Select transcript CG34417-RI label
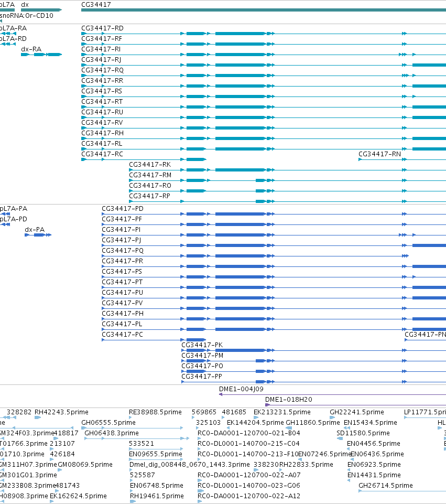 (101, 49)
